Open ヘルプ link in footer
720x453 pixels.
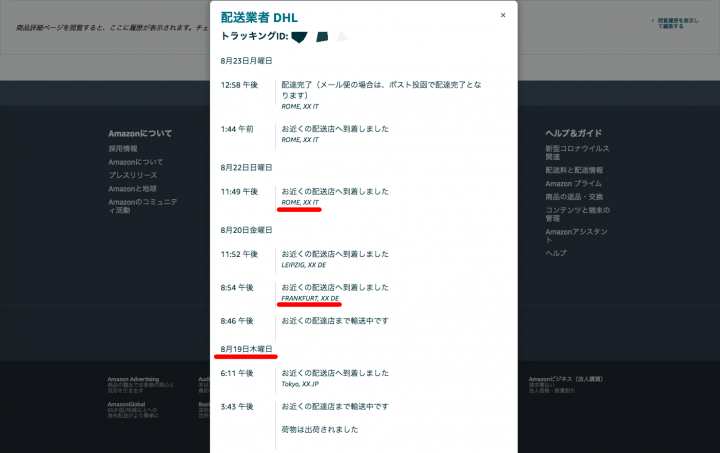coord(556,253)
